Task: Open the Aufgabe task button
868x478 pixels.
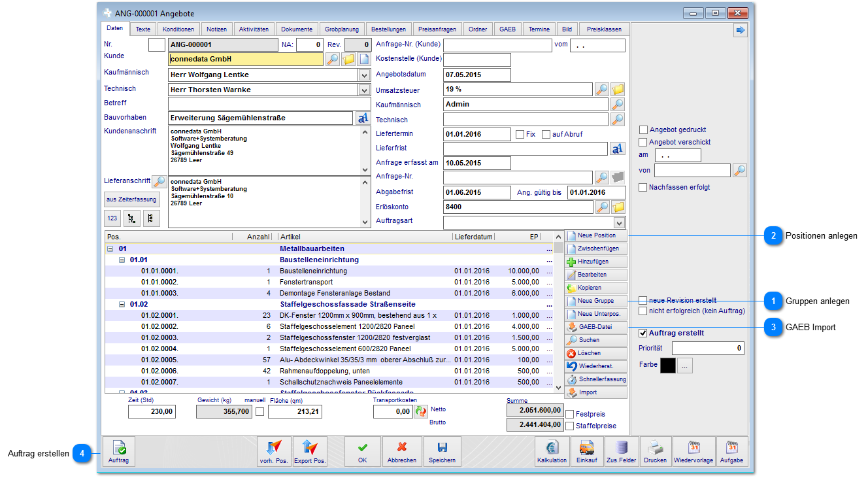Action: 731,452
